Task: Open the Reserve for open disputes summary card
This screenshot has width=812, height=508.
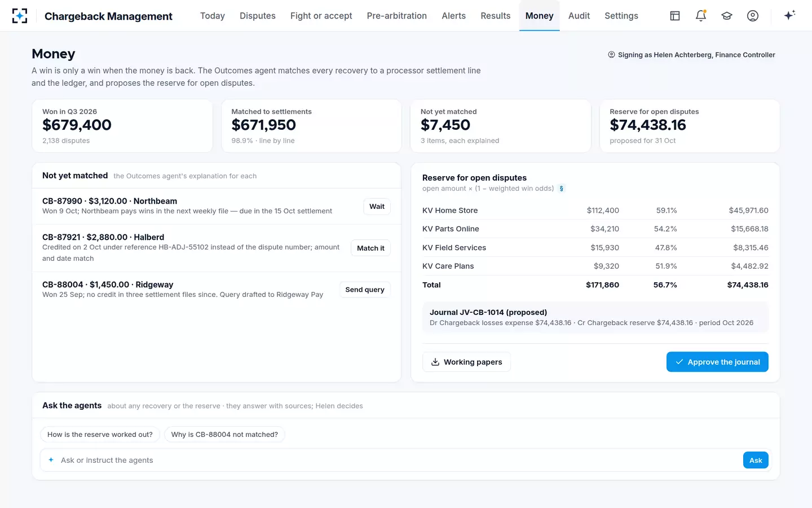Action: 690,126
